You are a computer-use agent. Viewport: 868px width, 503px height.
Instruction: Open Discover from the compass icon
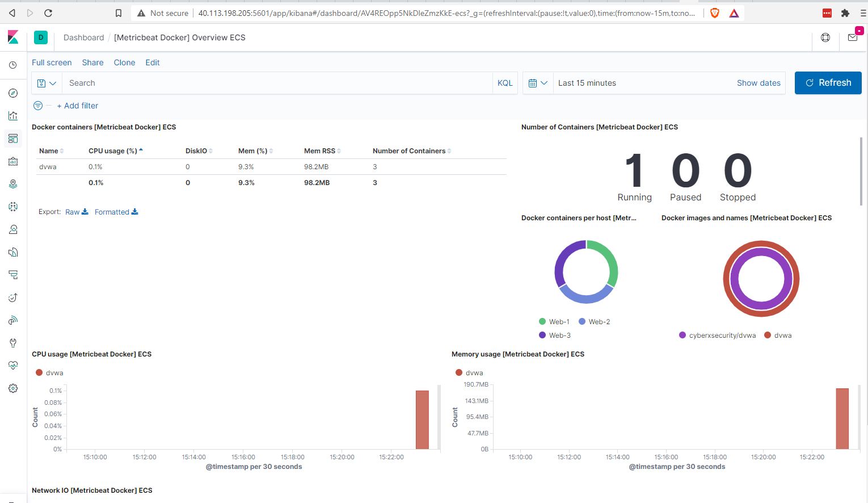coord(13,93)
